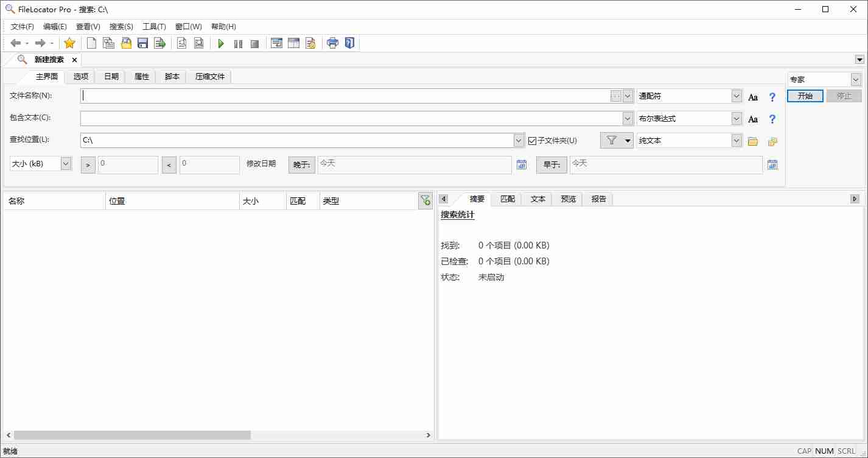Click help question mark for 文件名称 row
Viewport: 868px width, 458px height.
(772, 97)
